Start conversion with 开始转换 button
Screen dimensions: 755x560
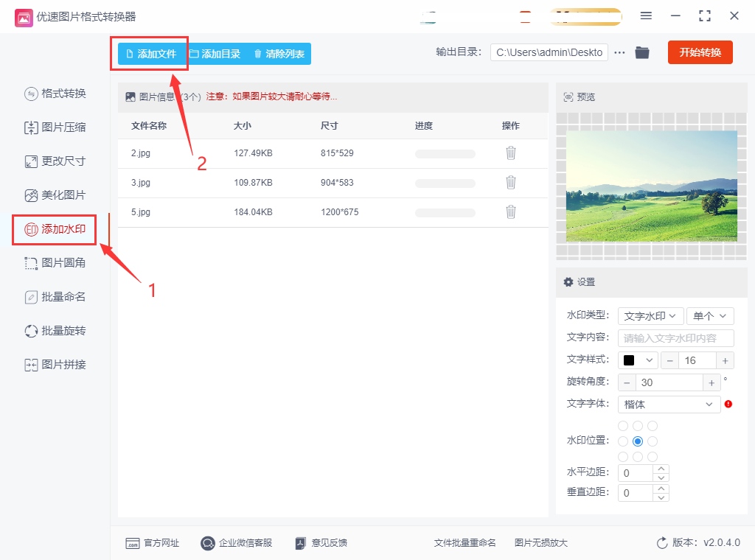coord(700,52)
